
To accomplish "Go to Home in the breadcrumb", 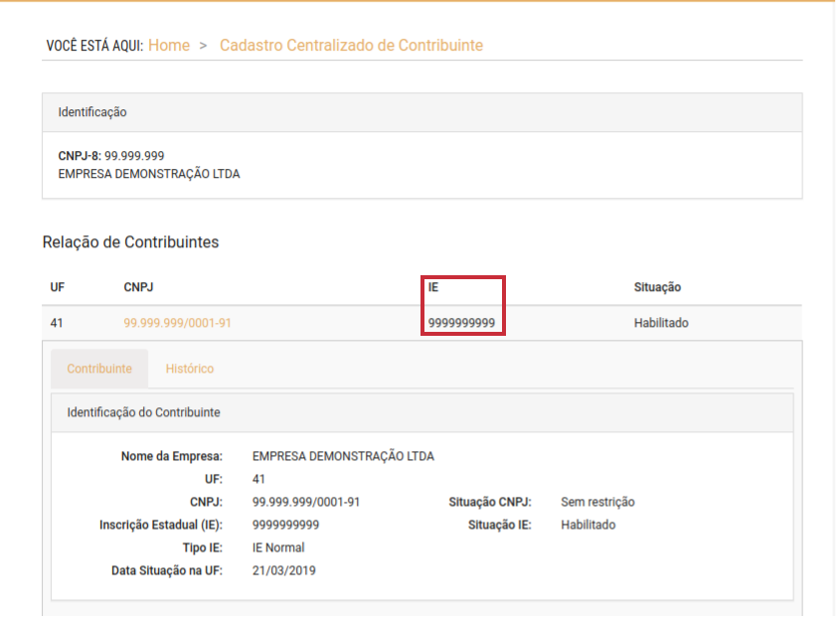I will (x=169, y=46).
